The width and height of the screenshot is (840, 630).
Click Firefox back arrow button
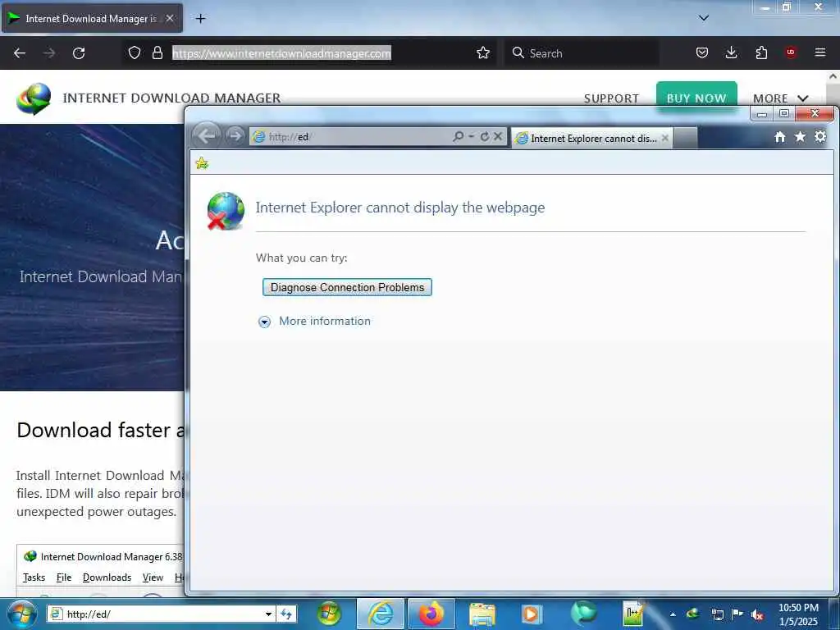[x=20, y=53]
